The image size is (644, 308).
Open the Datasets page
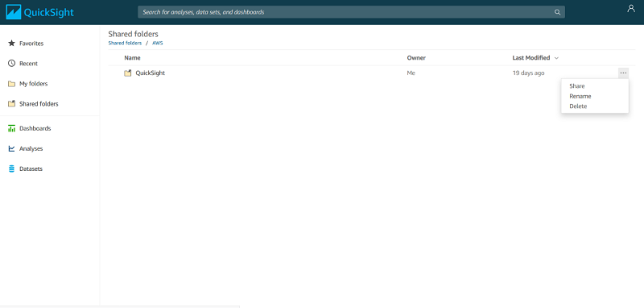[31, 169]
